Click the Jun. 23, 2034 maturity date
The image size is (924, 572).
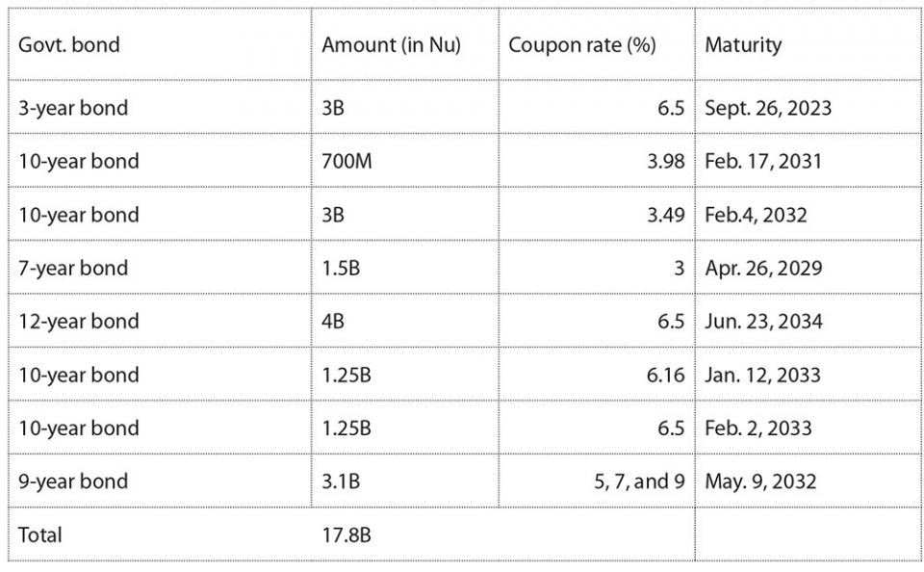pos(764,321)
